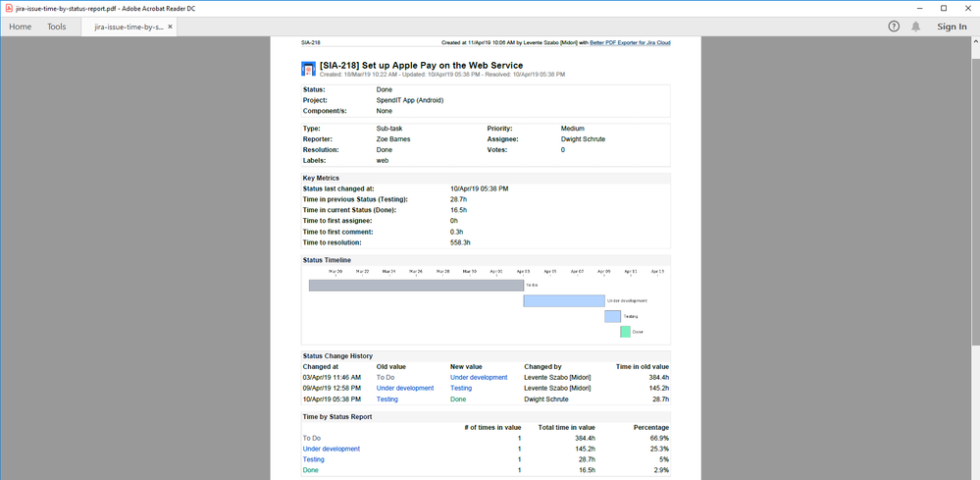980x480 pixels.
Task: Close the jira-issue-time-by-s... document tab
Action: point(170,27)
